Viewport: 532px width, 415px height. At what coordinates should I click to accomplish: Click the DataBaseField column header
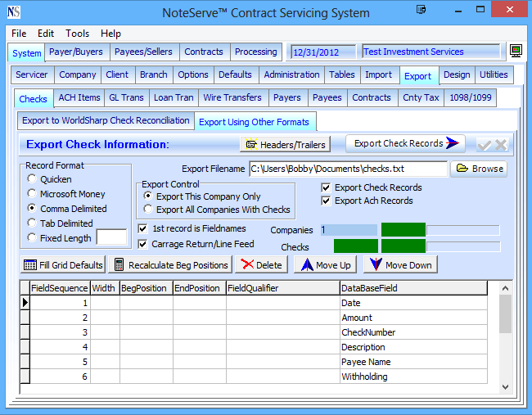[x=413, y=288]
